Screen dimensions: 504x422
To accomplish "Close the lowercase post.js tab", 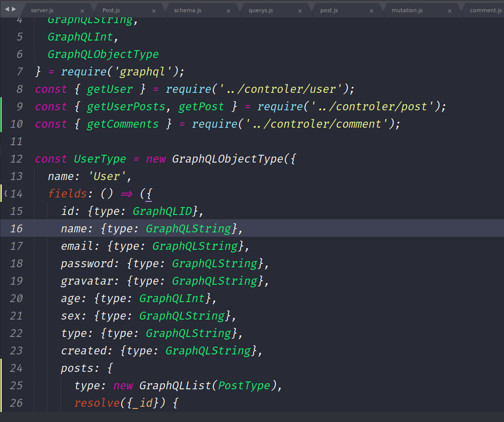I will [372, 11].
